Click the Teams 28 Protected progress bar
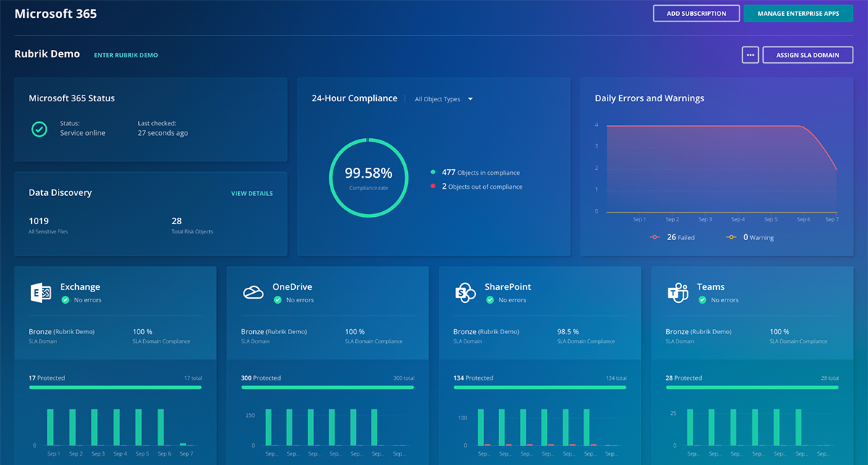 pyautogui.click(x=752, y=388)
